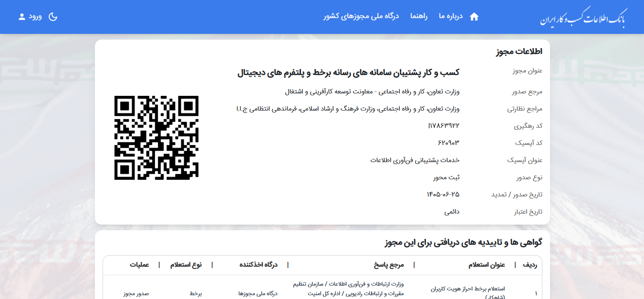Click the ISIC title خدمات پشتیبانی فن‌آوری اطلاعات

[x=415, y=160]
